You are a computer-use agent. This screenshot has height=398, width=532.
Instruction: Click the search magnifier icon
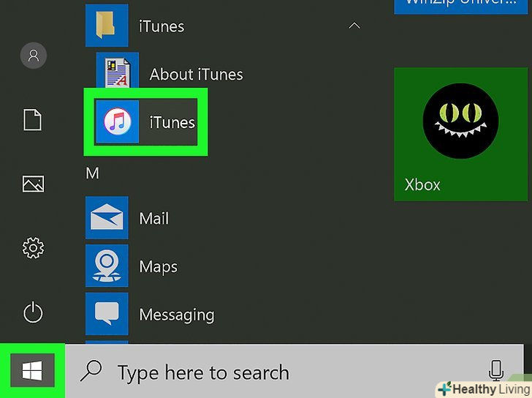[91, 371]
